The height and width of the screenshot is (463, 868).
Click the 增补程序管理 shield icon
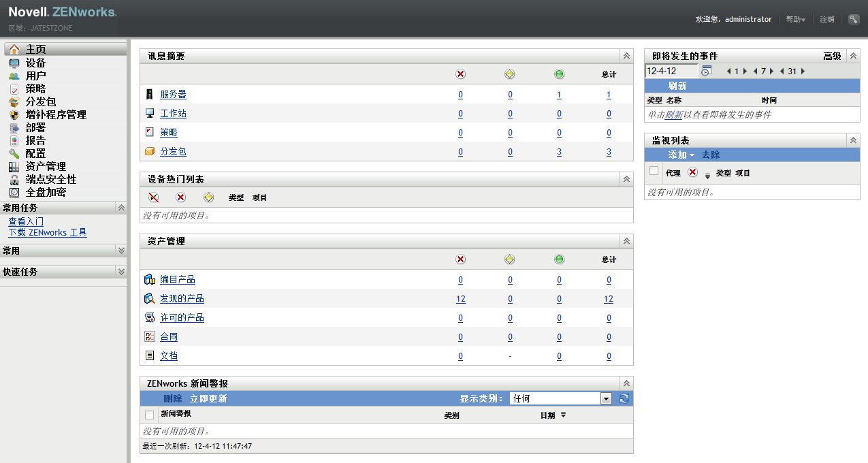coord(14,114)
